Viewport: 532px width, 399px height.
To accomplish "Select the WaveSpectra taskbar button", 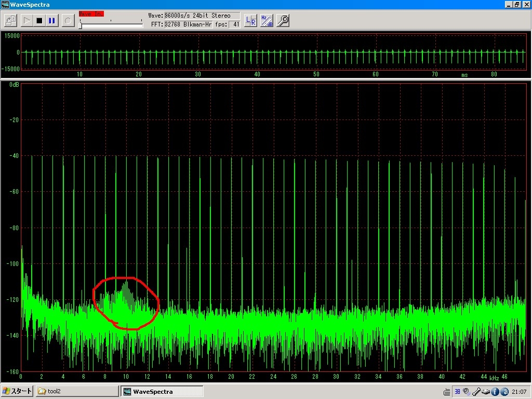I will click(x=161, y=391).
